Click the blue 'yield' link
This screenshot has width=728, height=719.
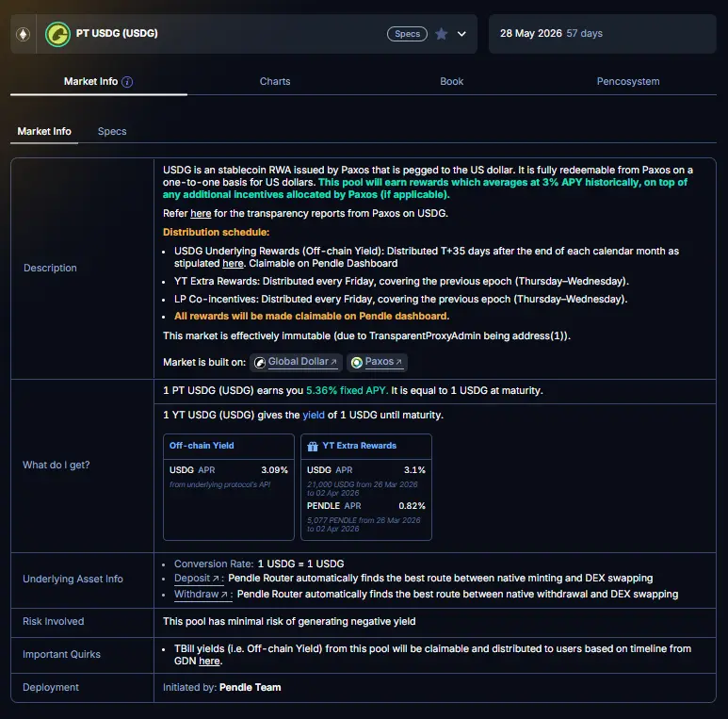coord(314,415)
